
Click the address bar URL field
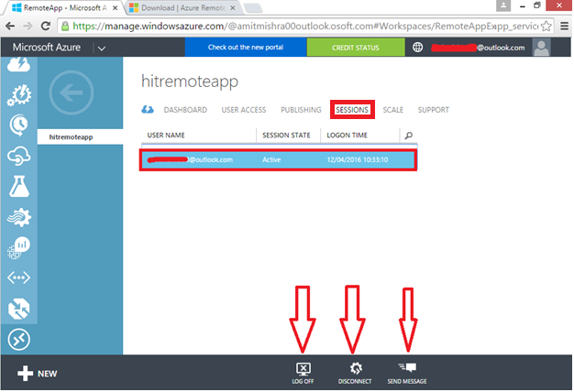click(x=305, y=26)
